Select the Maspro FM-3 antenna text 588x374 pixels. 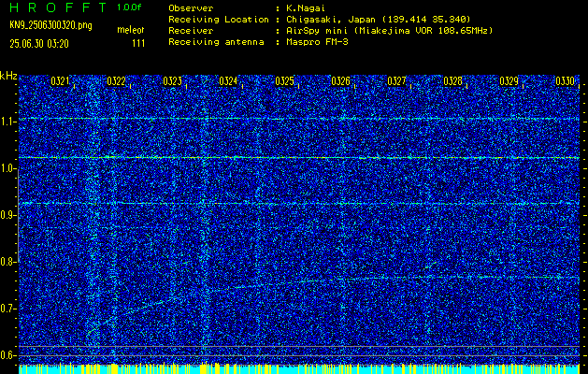(x=317, y=42)
